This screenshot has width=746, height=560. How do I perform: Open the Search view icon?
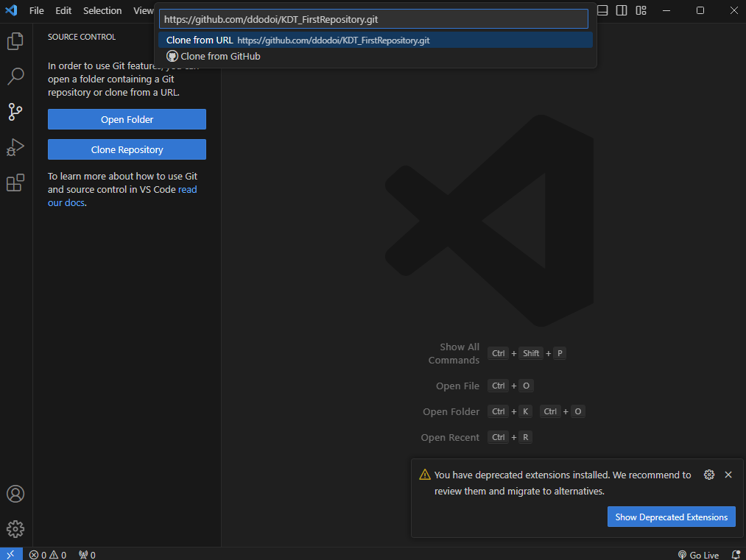[15, 76]
